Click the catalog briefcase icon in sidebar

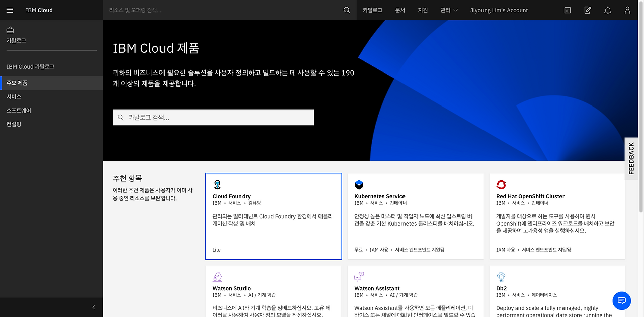click(x=10, y=30)
